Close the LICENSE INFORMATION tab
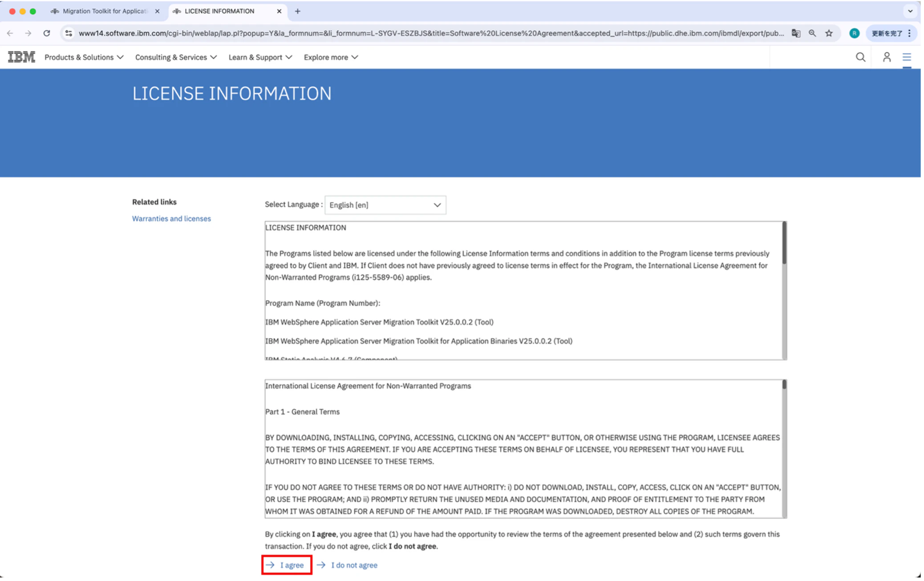Screen dimensions: 924x581 coord(279,11)
